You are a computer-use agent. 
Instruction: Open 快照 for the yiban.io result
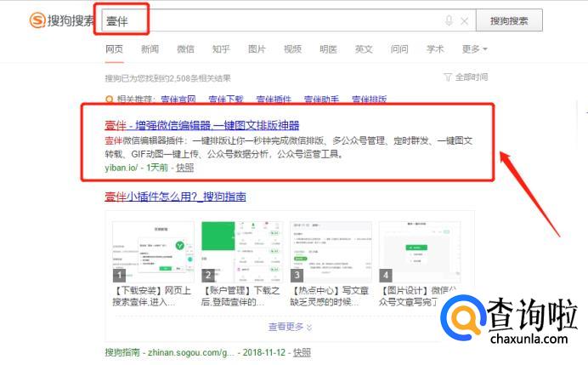(185, 168)
